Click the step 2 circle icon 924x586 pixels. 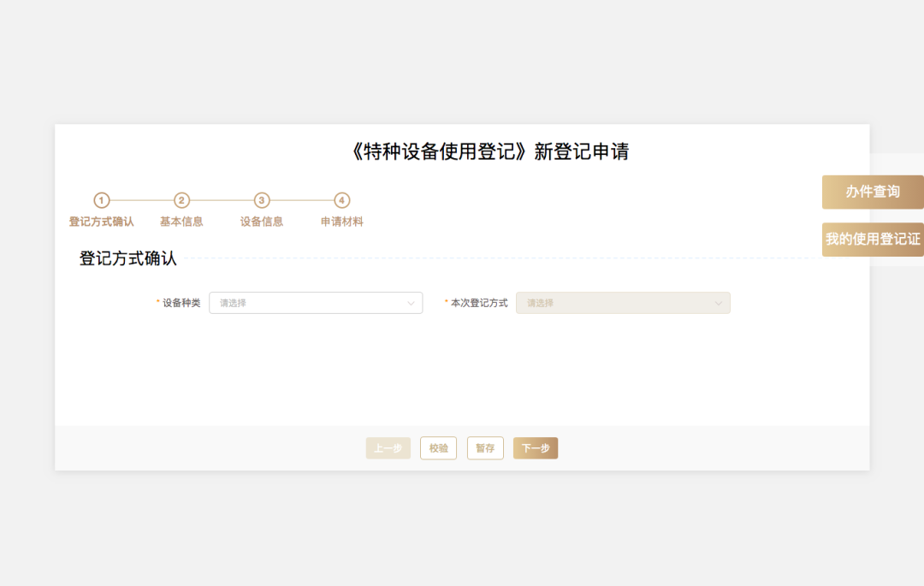tap(181, 200)
